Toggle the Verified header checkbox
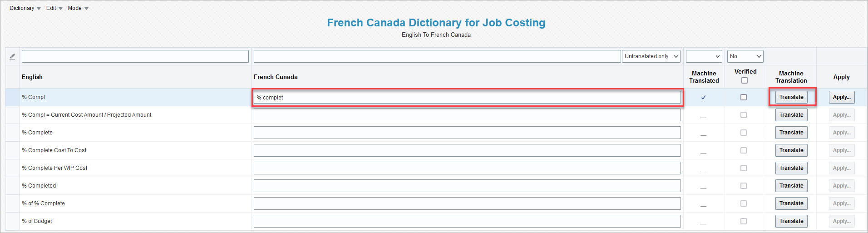 click(744, 80)
